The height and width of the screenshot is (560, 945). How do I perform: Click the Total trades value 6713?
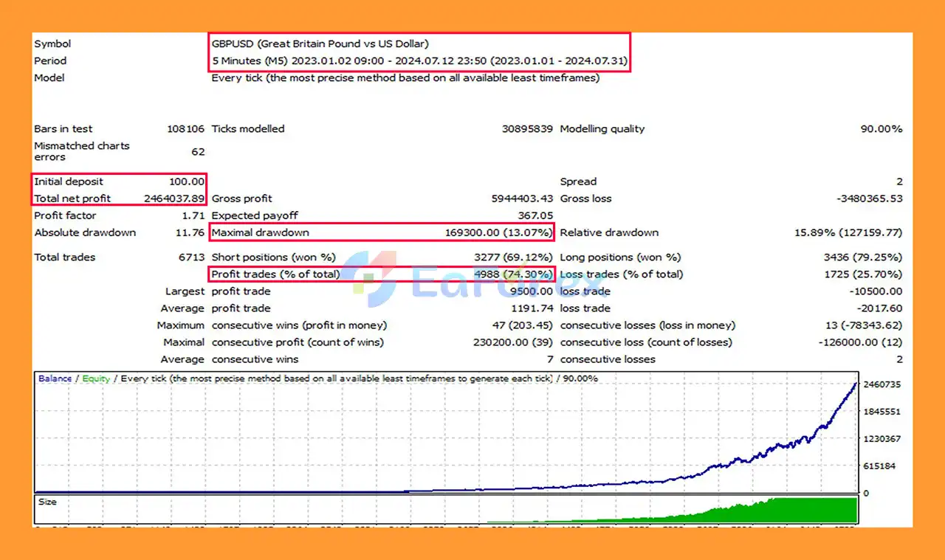(190, 257)
